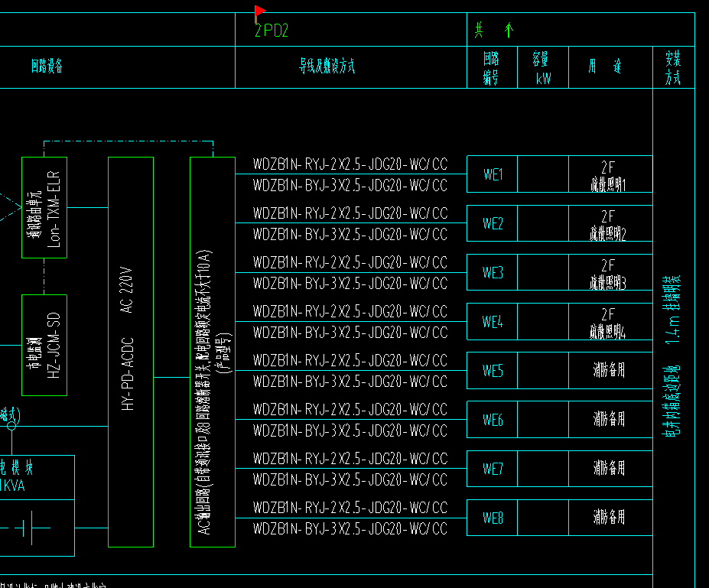Click the battery symbol in lower-left box
This screenshot has width=709, height=588.
(x=26, y=528)
